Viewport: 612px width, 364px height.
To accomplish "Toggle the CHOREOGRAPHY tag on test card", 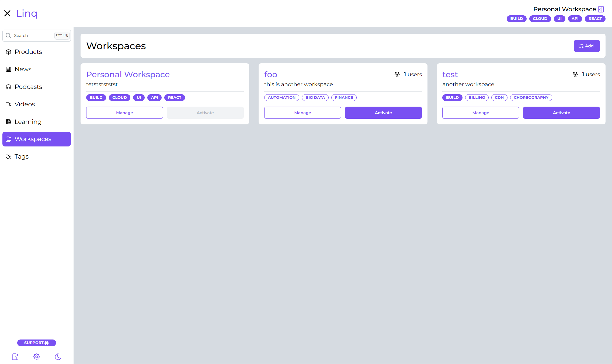I will click(x=531, y=97).
